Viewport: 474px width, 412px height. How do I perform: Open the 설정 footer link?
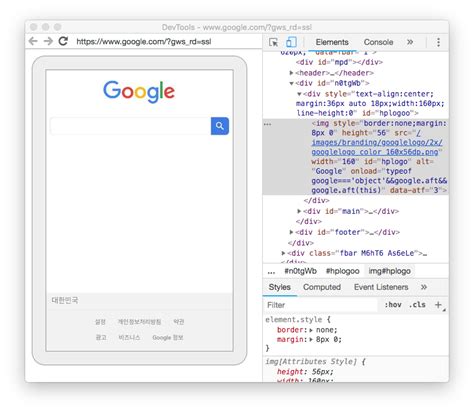(x=100, y=322)
